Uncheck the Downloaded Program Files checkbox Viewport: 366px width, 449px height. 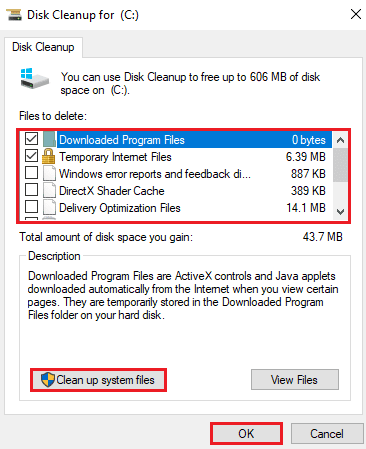click(31, 138)
